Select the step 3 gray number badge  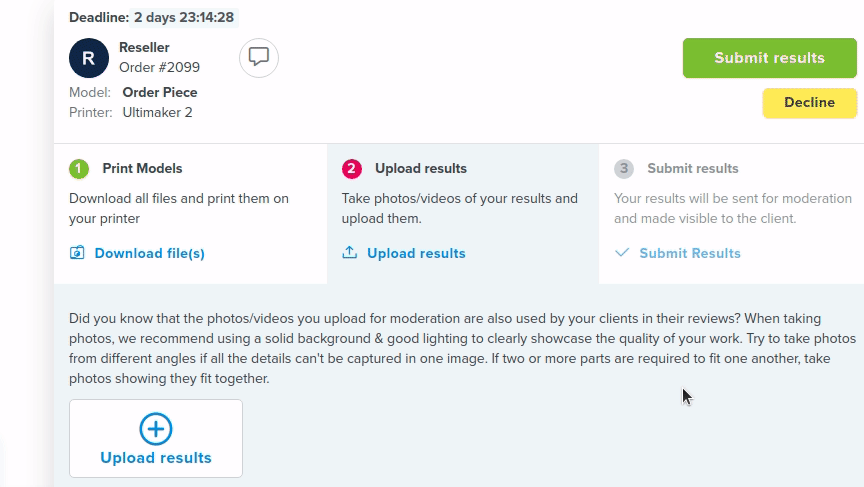coord(624,169)
